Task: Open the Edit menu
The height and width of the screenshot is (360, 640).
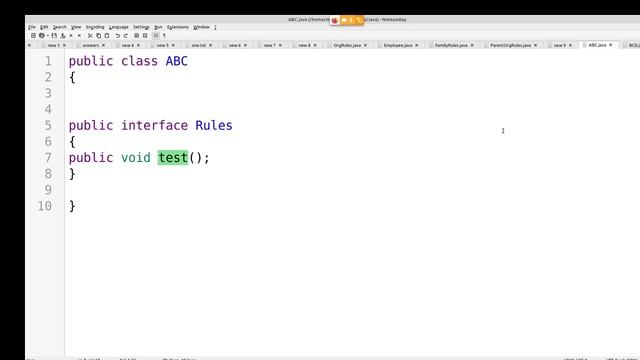Action: [44, 27]
